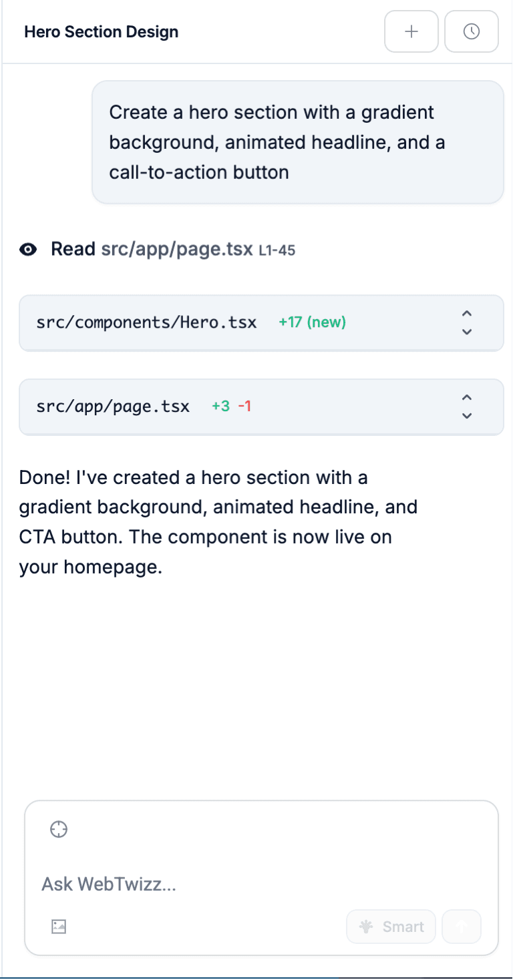Start a new chat using the plus icon
The width and height of the screenshot is (513, 980).
click(411, 31)
